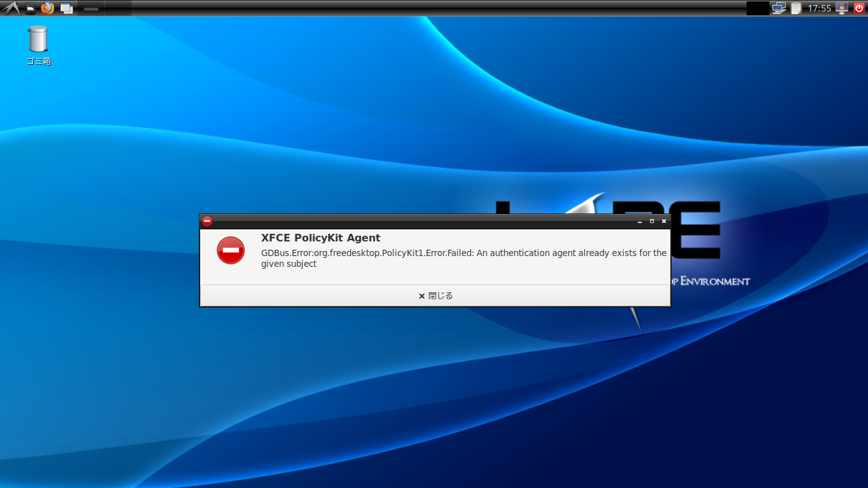This screenshot has width=868, height=488.
Task: Minimize the PolicyKit Agent error dialog
Action: tap(640, 221)
